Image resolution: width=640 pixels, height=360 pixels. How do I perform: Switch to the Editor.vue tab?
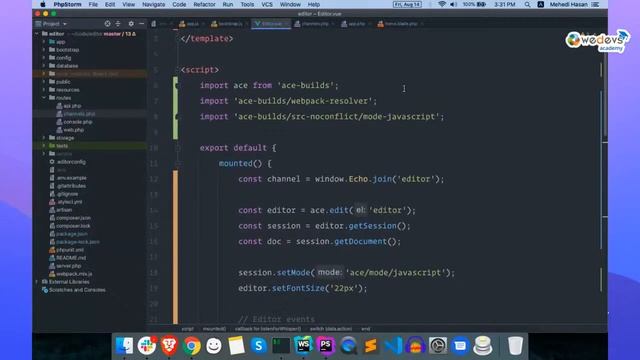click(x=271, y=24)
